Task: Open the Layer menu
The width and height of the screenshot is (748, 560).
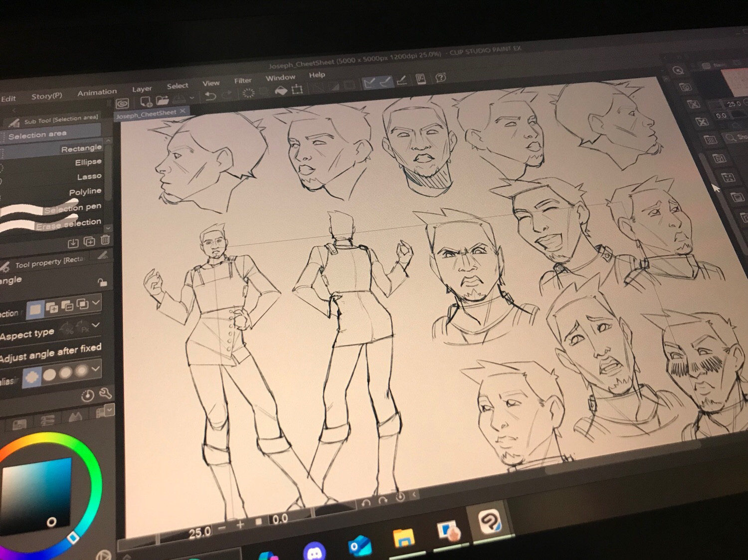Action: click(142, 89)
